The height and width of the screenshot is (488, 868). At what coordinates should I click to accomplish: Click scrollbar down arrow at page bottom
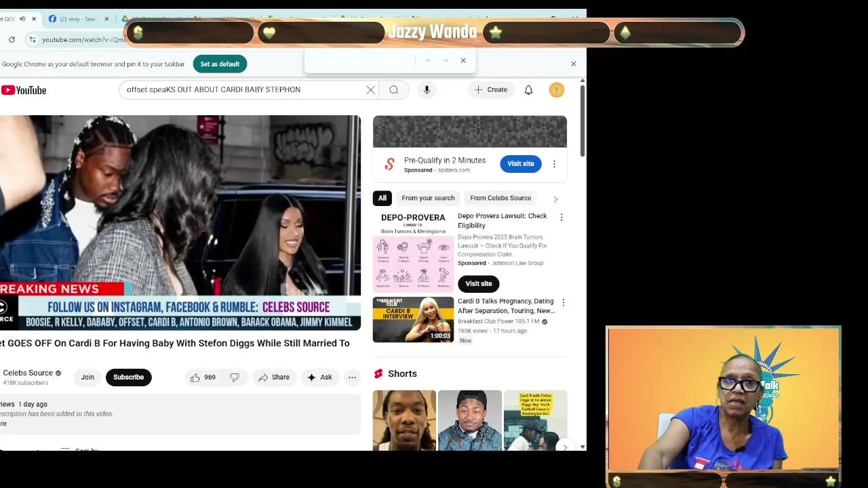click(583, 447)
